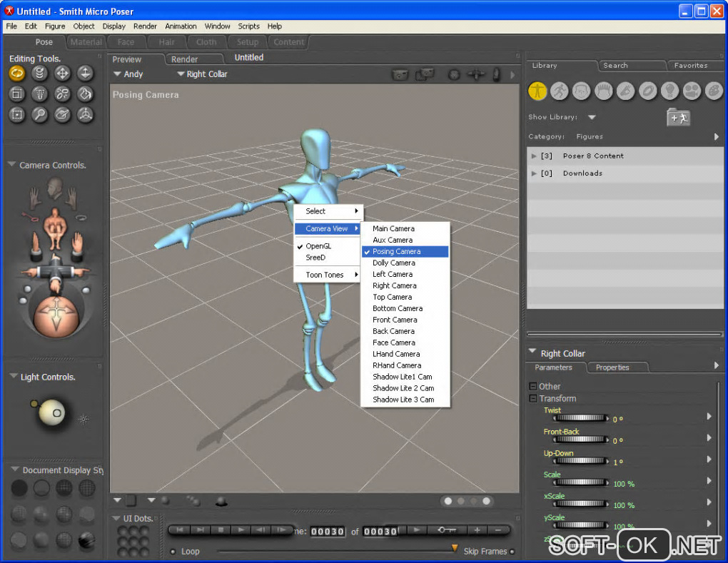Open the Render menu in menu bar

click(x=145, y=26)
